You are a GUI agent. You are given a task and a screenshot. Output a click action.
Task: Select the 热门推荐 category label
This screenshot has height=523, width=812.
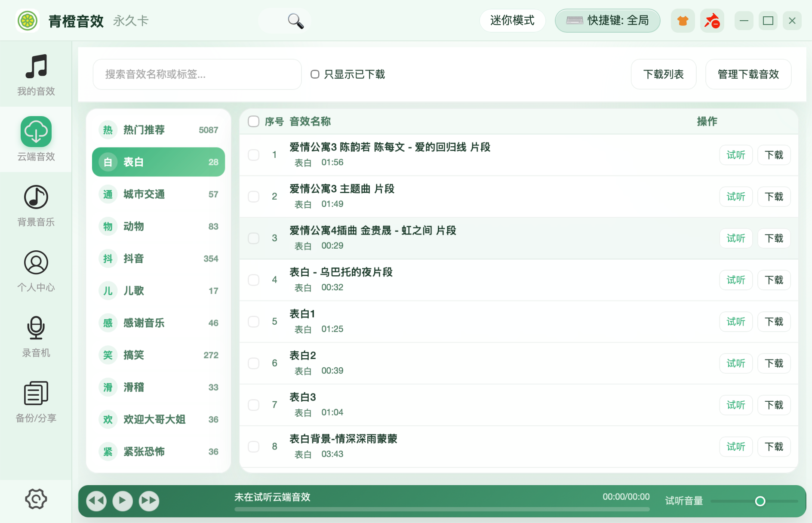(x=144, y=130)
